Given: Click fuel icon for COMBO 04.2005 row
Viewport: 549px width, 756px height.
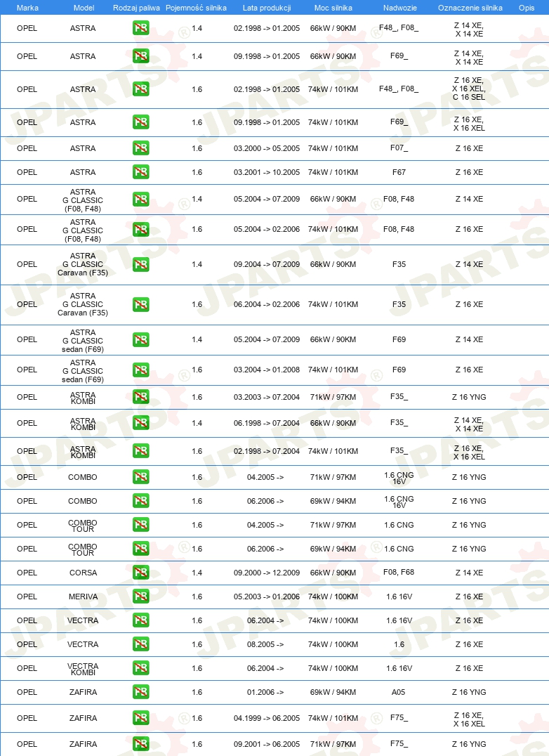Looking at the screenshot, I should (140, 477).
